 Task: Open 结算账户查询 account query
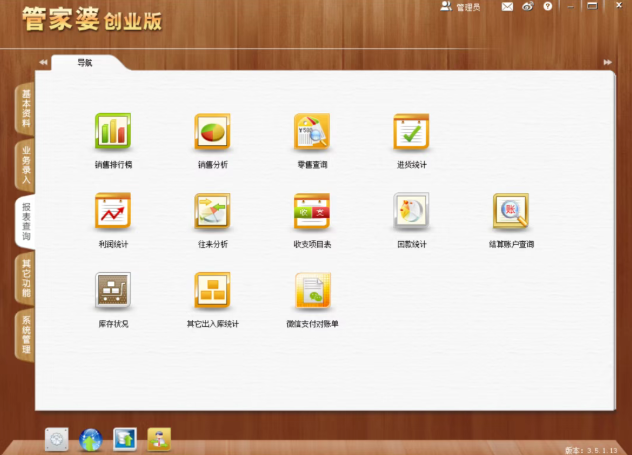coord(510,212)
